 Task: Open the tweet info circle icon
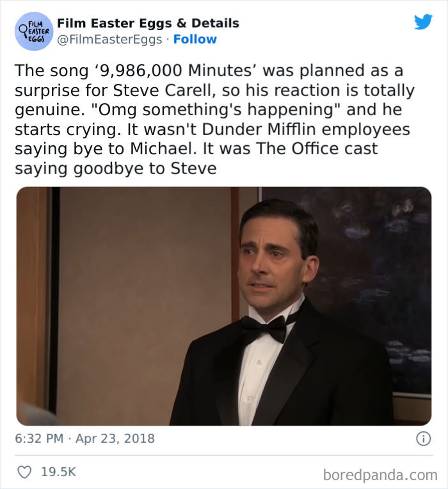click(x=424, y=439)
